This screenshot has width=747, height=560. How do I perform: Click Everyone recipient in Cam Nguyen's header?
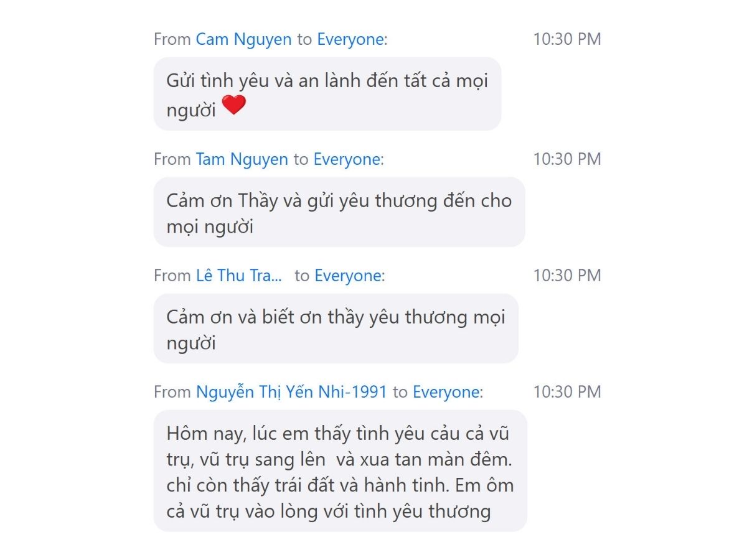[350, 39]
